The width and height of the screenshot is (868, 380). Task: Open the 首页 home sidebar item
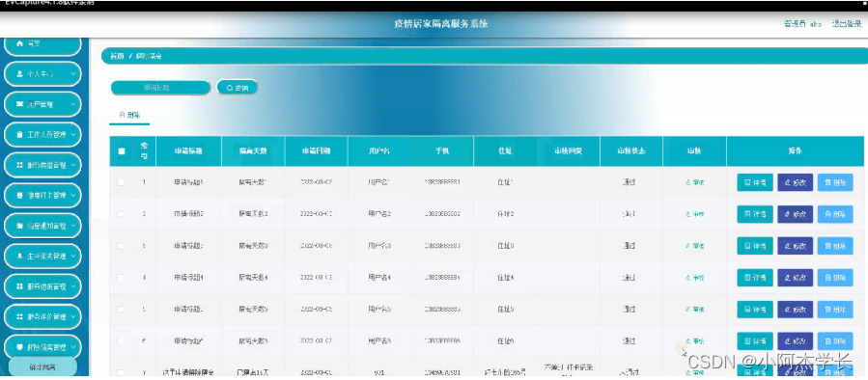[42, 44]
